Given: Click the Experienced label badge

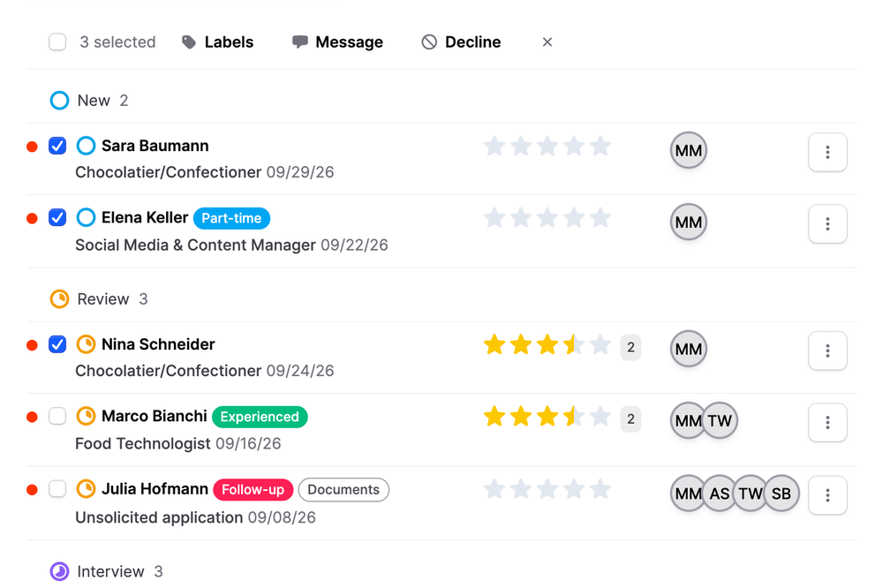Looking at the screenshot, I should (260, 417).
